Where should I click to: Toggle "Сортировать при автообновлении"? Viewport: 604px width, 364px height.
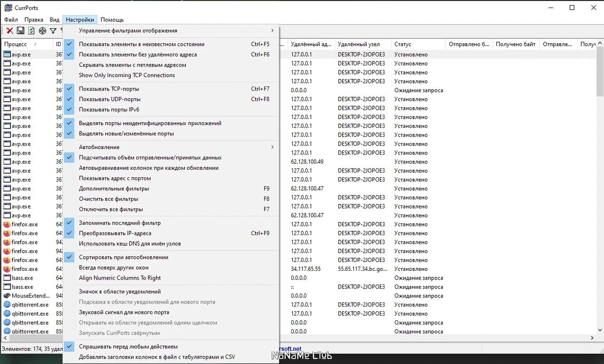171,257
